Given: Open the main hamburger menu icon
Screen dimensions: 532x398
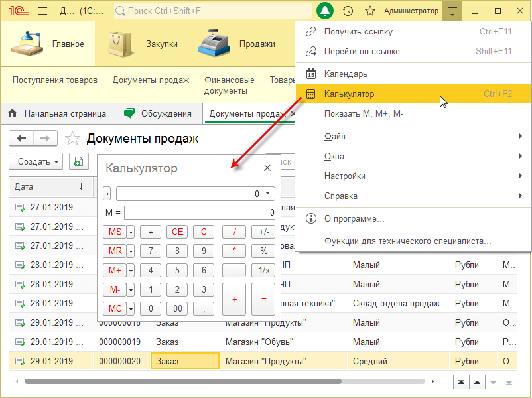Looking at the screenshot, I should click(42, 11).
